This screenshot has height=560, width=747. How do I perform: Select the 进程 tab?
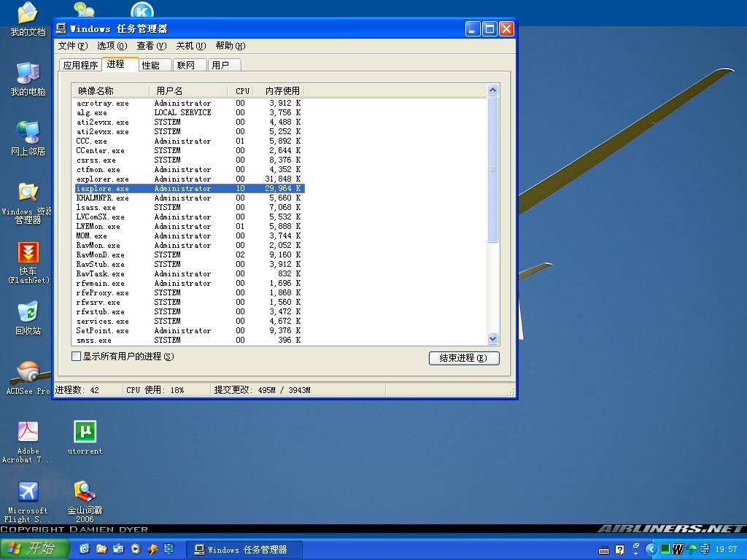pos(120,64)
